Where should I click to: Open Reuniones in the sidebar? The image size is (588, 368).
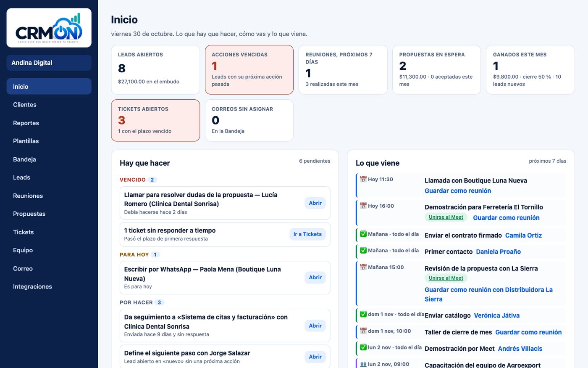pyautogui.click(x=49, y=196)
